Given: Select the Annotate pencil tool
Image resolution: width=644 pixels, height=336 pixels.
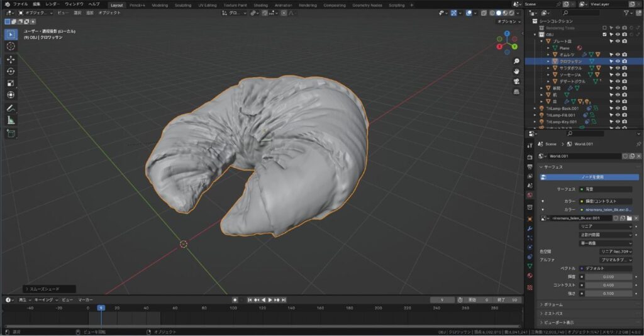Looking at the screenshot, I should point(11,108).
